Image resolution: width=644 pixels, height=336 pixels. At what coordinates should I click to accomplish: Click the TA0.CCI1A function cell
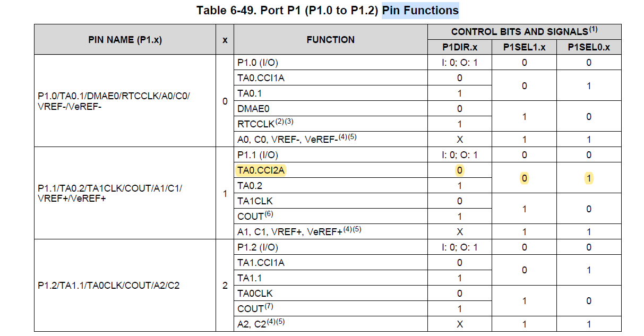[x=261, y=78]
